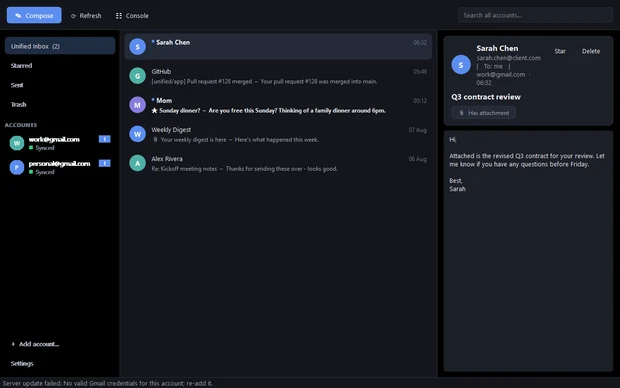Click the blue P account avatar

pos(17,167)
